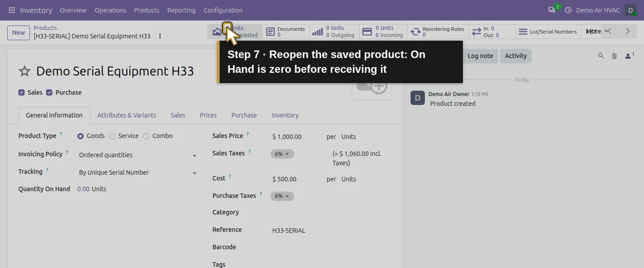Open the Configuration menu

pos(223,10)
